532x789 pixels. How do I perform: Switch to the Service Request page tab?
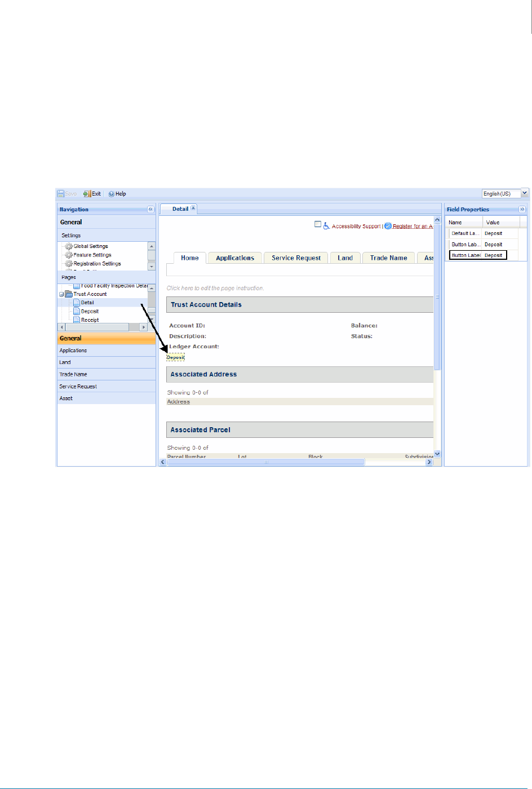(296, 258)
